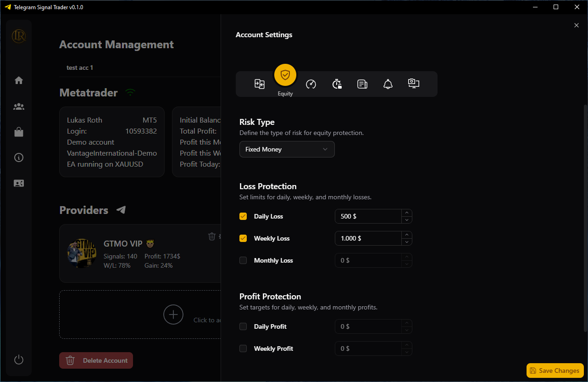
Task: Uncheck the Weekly Loss checkbox
Action: coord(243,238)
